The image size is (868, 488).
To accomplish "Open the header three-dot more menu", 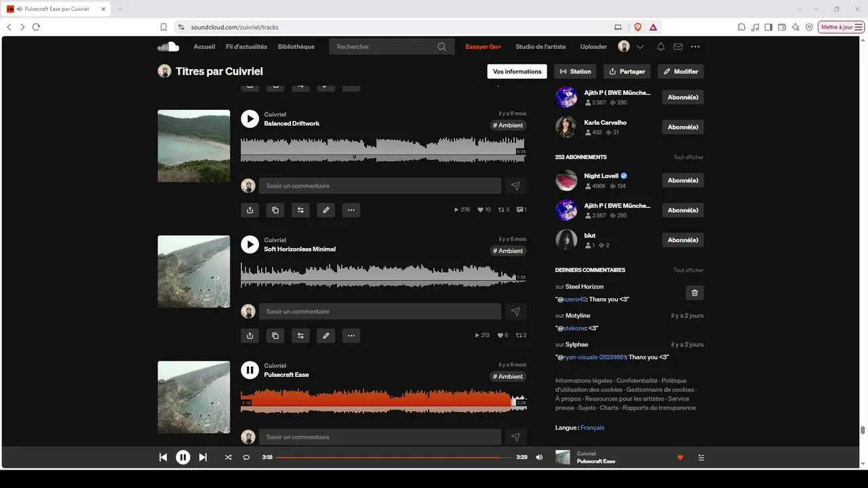I will pyautogui.click(x=695, y=47).
